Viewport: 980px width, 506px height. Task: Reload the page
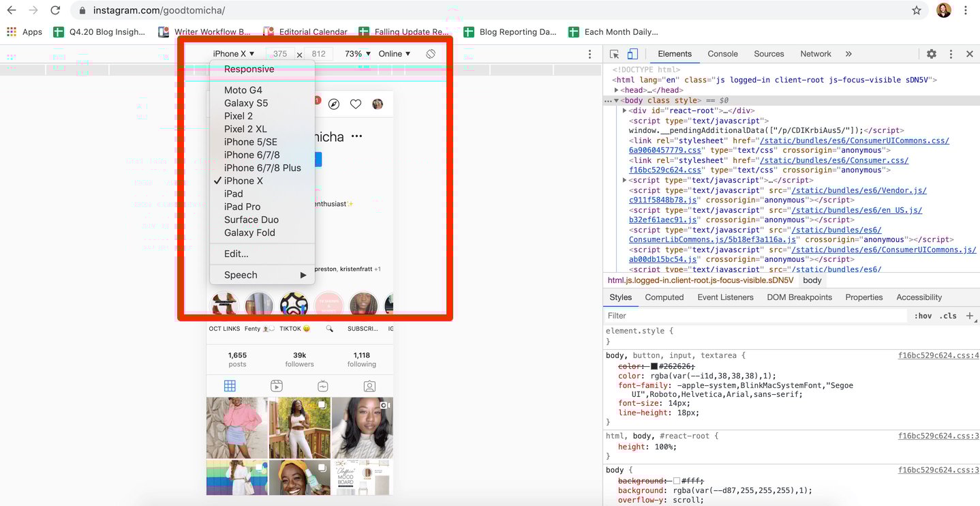pyautogui.click(x=55, y=10)
